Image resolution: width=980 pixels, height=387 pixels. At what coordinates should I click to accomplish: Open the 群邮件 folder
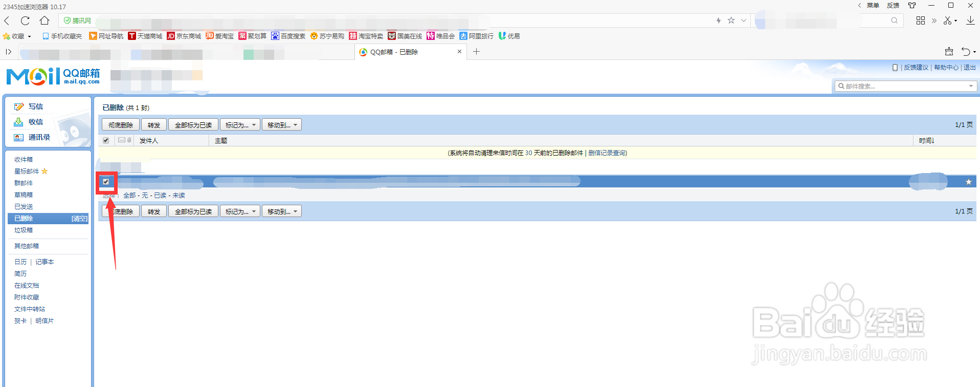[x=24, y=183]
